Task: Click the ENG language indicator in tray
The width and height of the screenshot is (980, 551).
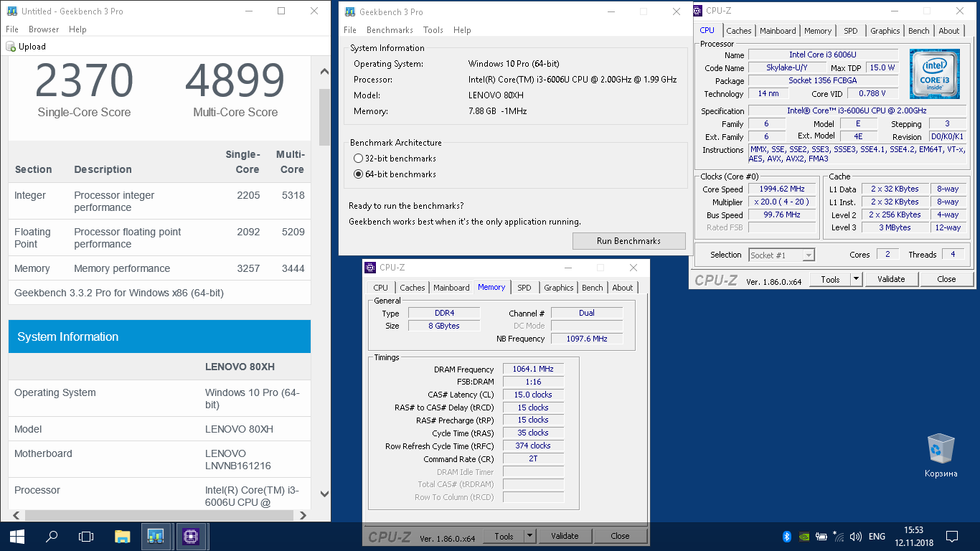Action: [x=877, y=536]
